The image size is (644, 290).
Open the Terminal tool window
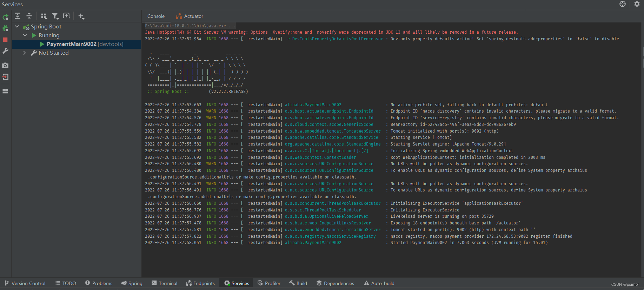click(x=165, y=283)
